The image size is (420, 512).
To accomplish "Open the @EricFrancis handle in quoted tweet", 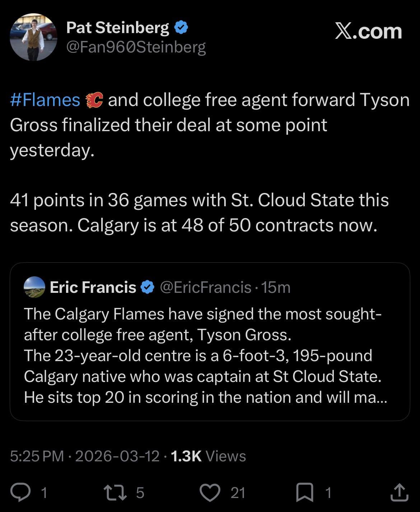I will [205, 287].
